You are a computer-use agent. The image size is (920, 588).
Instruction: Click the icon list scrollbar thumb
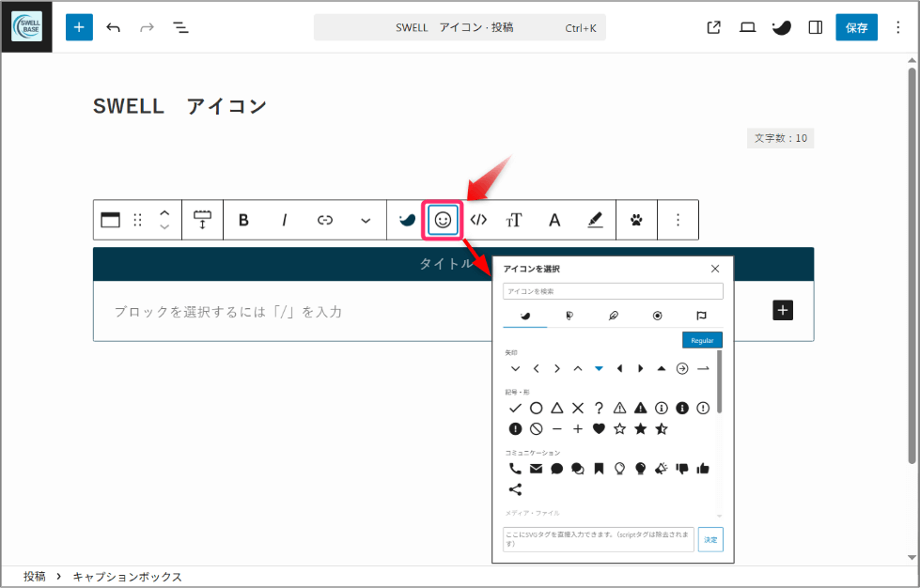[719, 381]
